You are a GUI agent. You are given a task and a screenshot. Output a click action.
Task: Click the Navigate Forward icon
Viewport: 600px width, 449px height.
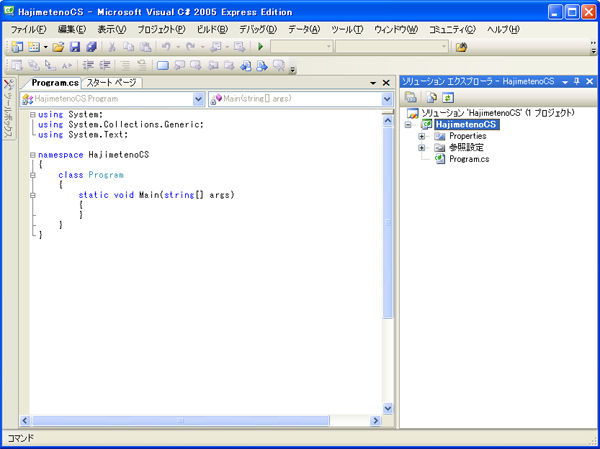(x=240, y=47)
